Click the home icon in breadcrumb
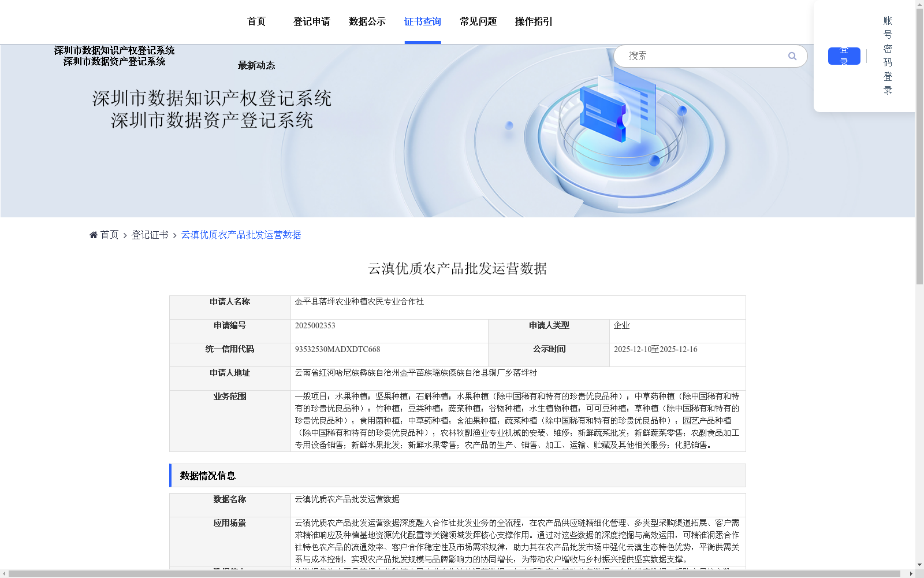 (x=94, y=235)
